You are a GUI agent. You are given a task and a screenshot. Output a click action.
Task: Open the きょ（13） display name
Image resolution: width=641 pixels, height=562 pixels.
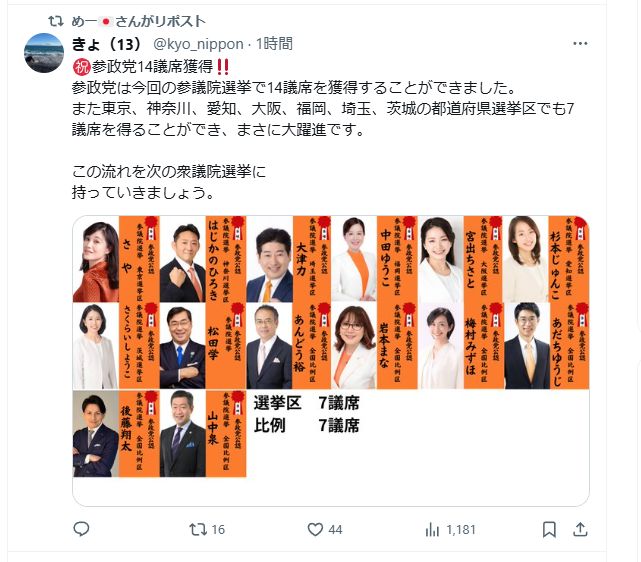point(107,44)
